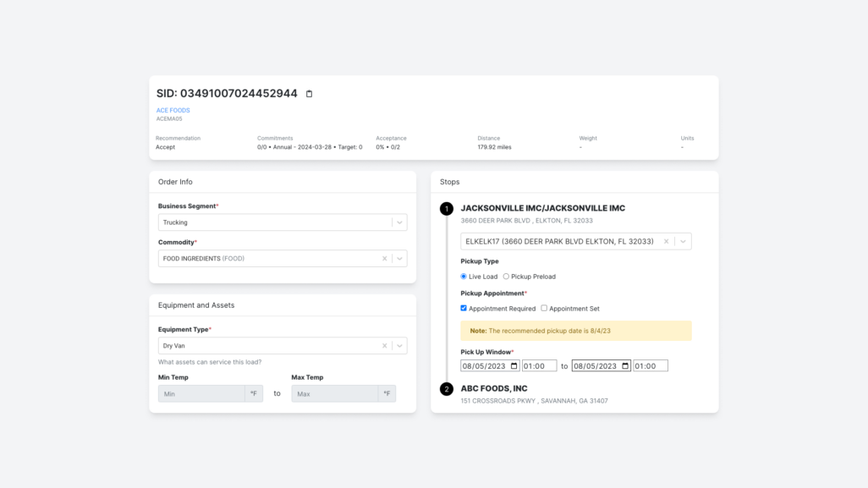Click 'What assets can service this load?'
Viewport: 868px width, 488px height.
(210, 362)
